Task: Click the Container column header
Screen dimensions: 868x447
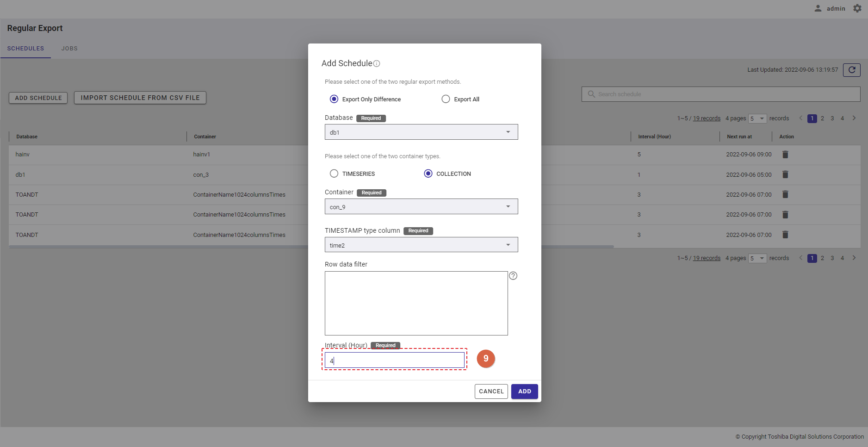Action: (205, 137)
